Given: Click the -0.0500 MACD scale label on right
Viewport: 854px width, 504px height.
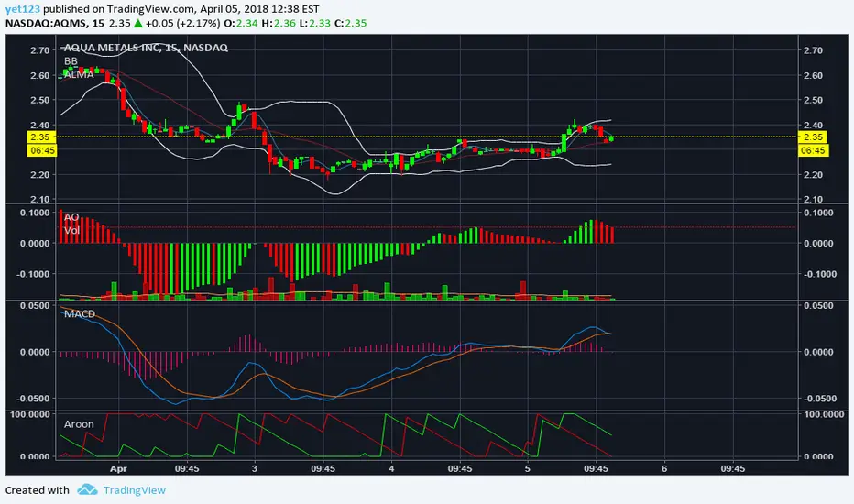Looking at the screenshot, I should [820, 399].
